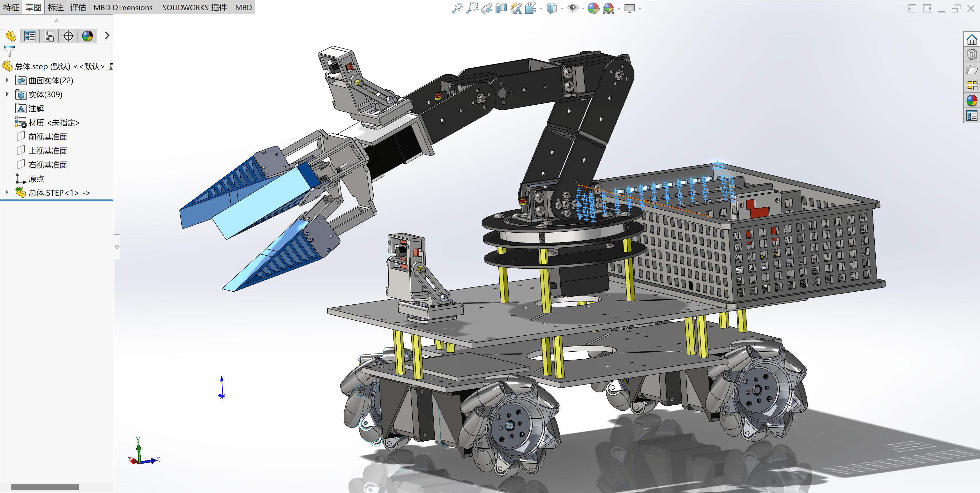Open the Custom Properties task pane icon
The height and width of the screenshot is (493, 980).
tap(972, 116)
